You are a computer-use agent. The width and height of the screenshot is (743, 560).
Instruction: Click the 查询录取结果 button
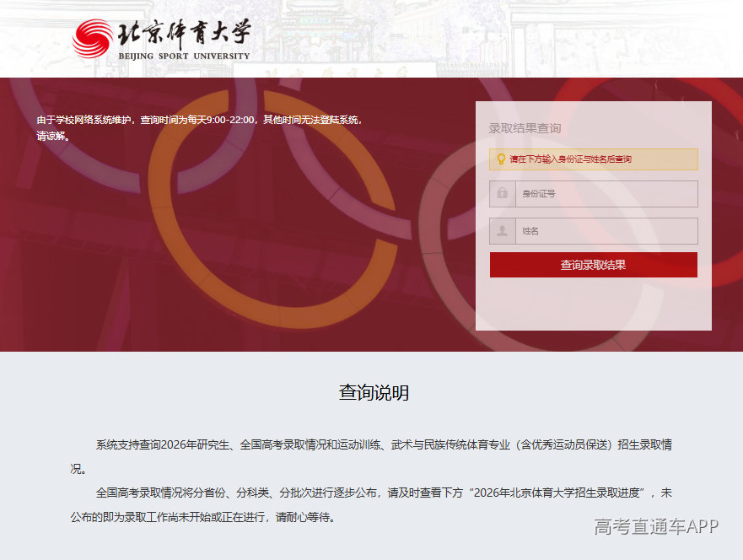[593, 264]
